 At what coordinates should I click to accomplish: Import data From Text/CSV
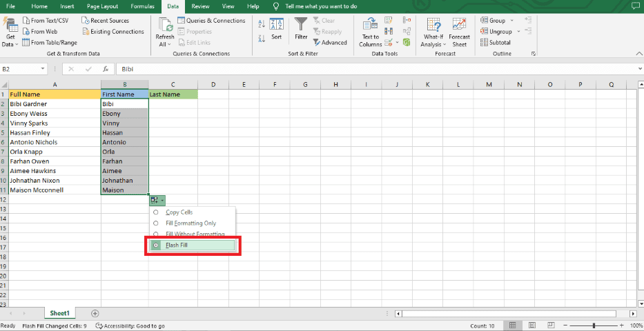tap(46, 21)
